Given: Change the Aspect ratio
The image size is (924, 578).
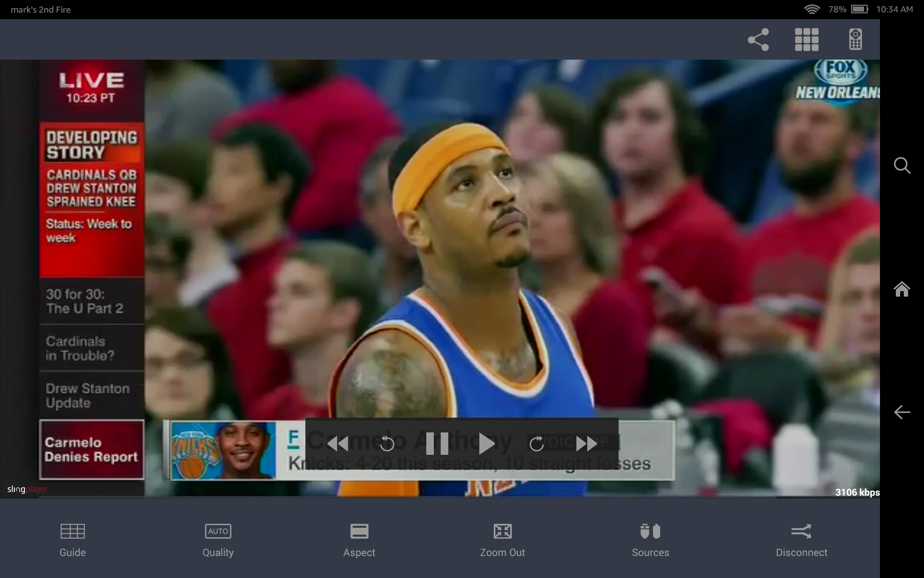Looking at the screenshot, I should click(359, 531).
